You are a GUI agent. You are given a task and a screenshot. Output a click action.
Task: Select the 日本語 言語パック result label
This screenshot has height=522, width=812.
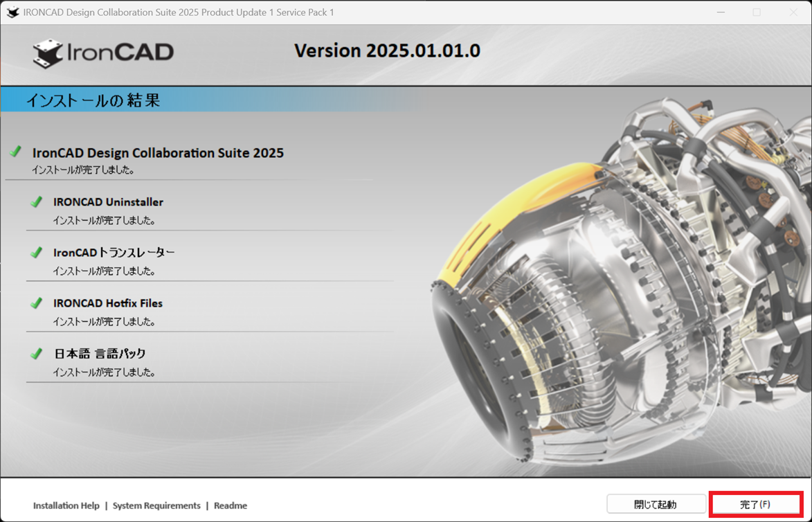100,354
